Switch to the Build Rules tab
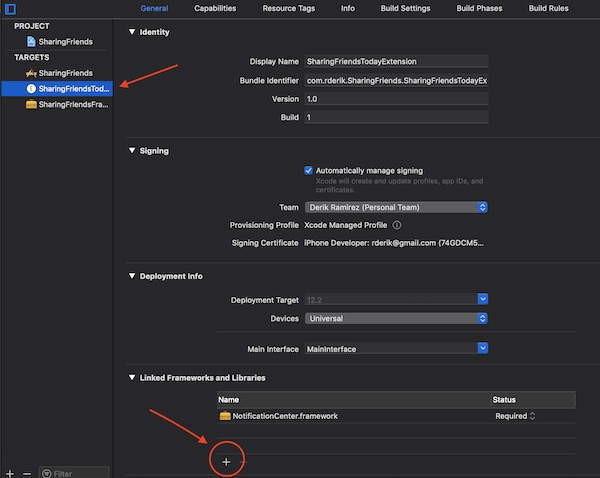The image size is (600, 478). pos(548,8)
